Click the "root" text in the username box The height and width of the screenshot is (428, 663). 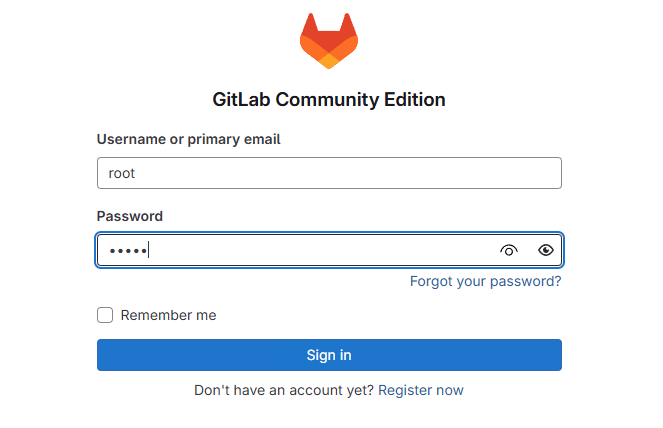122,173
